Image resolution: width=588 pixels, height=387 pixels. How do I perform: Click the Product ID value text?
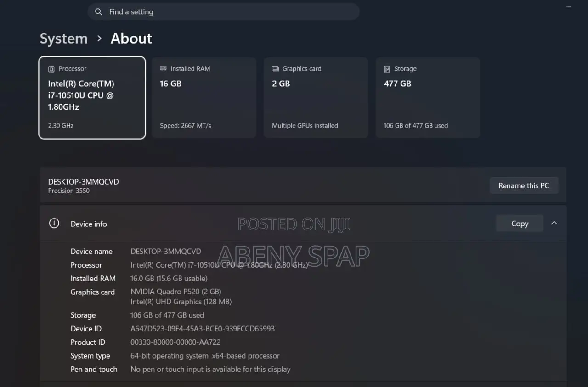tap(175, 342)
